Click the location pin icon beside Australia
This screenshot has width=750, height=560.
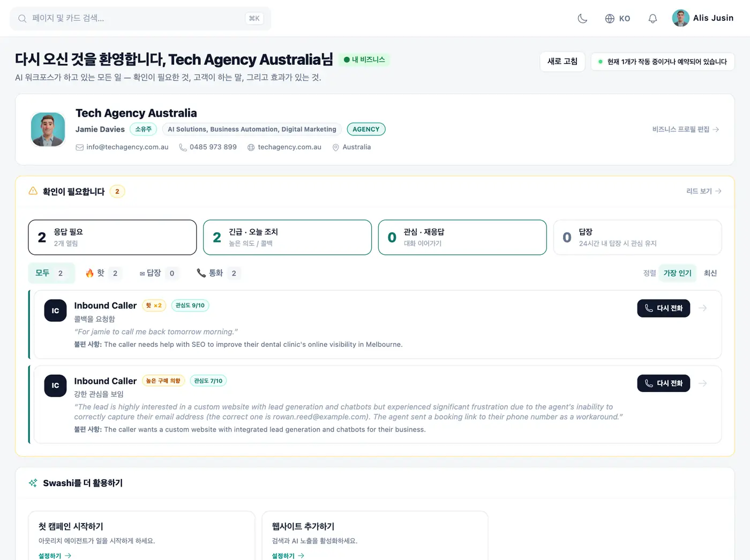pyautogui.click(x=336, y=147)
